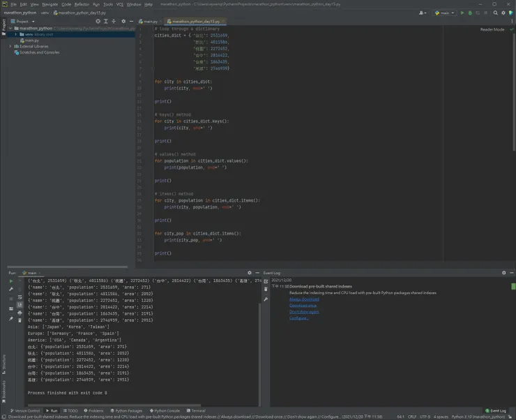This screenshot has width=516, height=420.
Task: Clear console output with the trash icon
Action: [20, 320]
